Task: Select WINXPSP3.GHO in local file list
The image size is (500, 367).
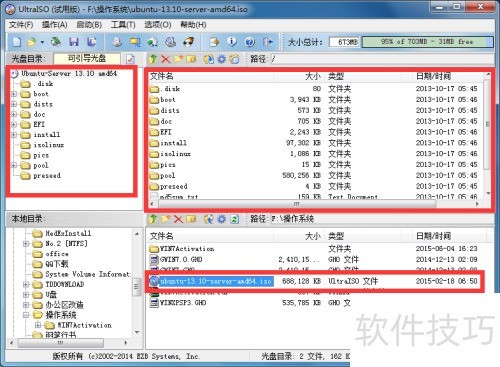Action: [x=183, y=303]
